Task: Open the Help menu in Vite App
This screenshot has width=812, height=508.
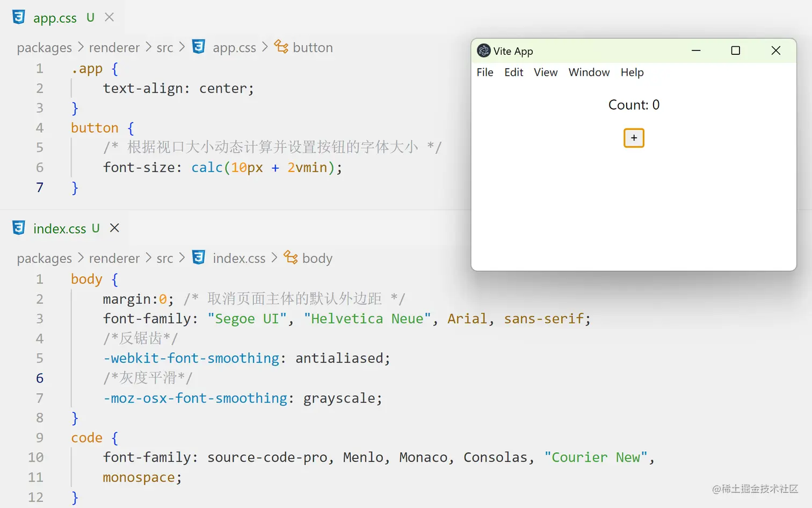Action: point(632,72)
